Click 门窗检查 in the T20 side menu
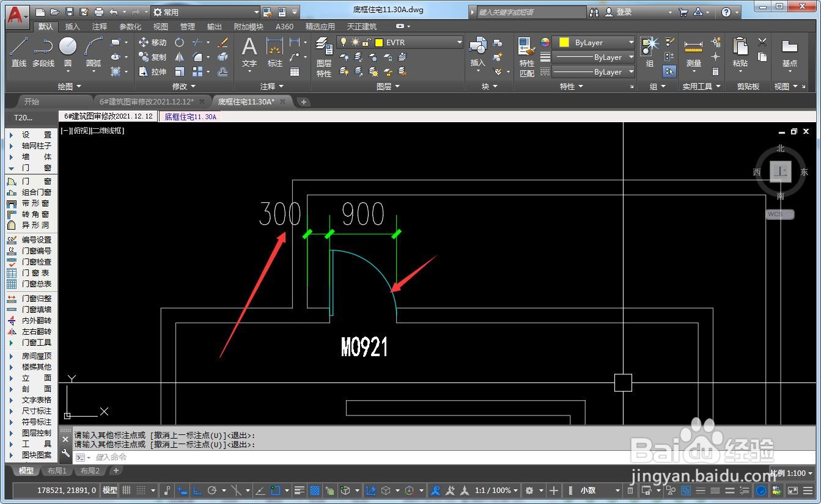821x504 pixels. (36, 261)
